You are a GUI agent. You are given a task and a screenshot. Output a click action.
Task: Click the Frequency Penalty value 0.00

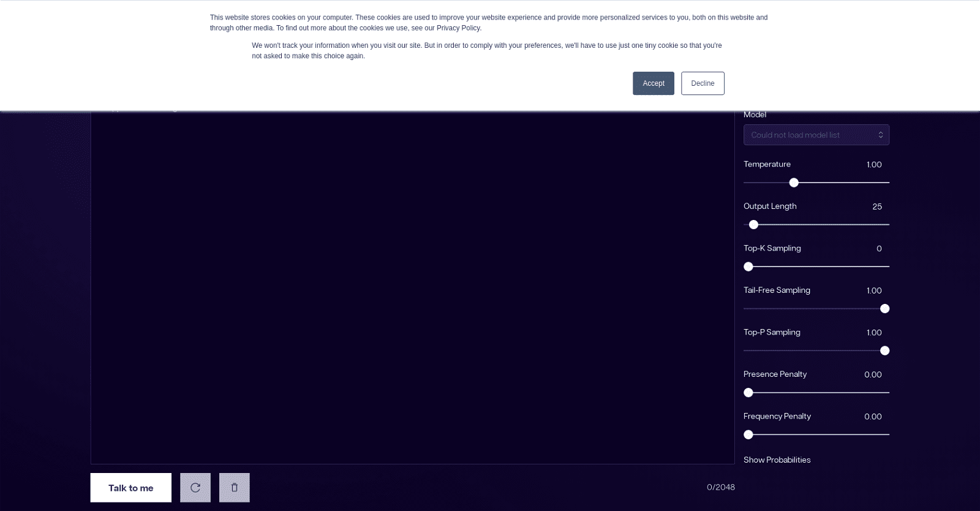coord(873,417)
